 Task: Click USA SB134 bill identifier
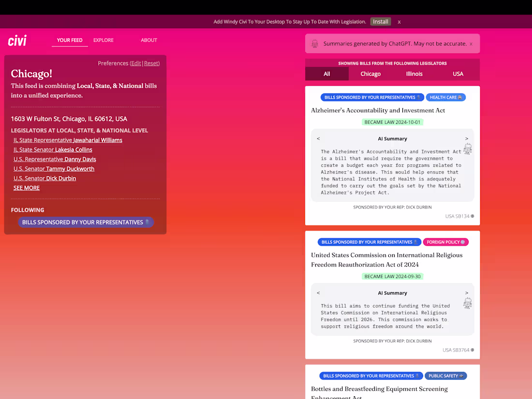[458, 216]
